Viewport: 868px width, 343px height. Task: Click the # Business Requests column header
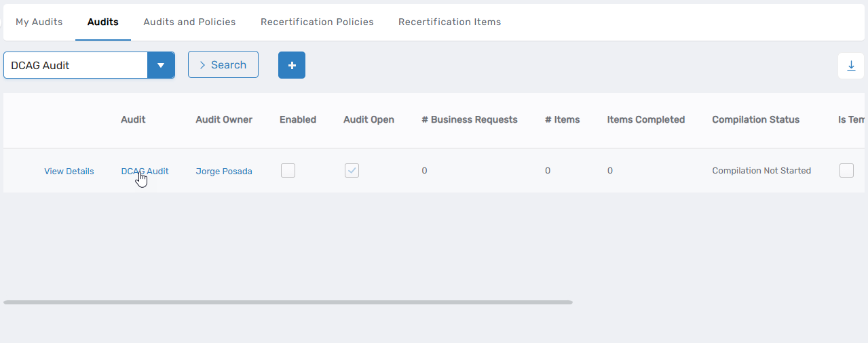[469, 119]
